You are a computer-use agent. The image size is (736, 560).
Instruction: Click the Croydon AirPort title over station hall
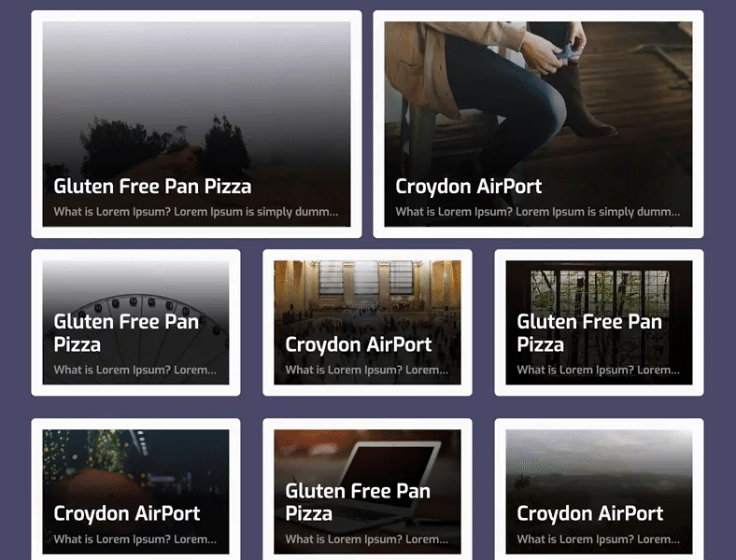[x=358, y=344]
